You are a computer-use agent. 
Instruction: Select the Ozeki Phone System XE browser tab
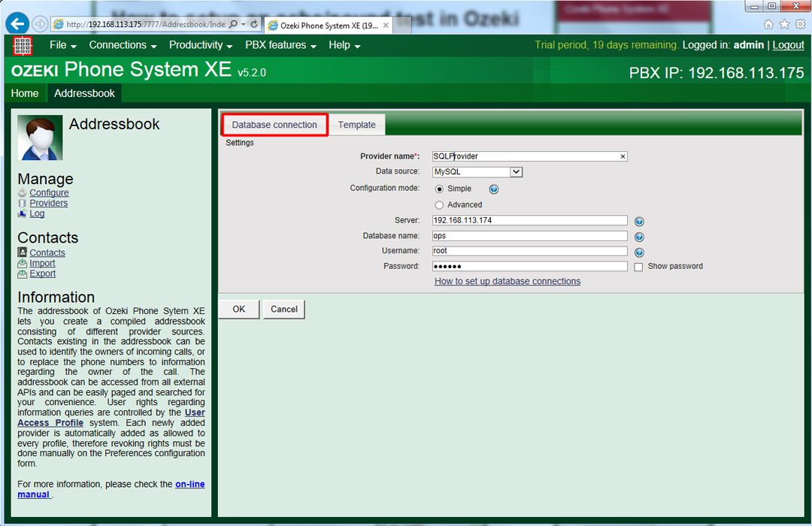328,25
